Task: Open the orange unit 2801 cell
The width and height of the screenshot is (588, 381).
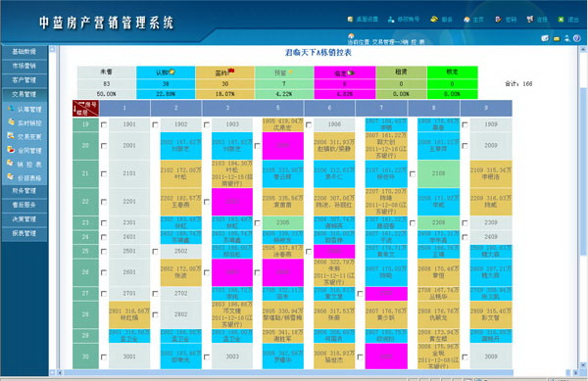Action: click(x=129, y=314)
